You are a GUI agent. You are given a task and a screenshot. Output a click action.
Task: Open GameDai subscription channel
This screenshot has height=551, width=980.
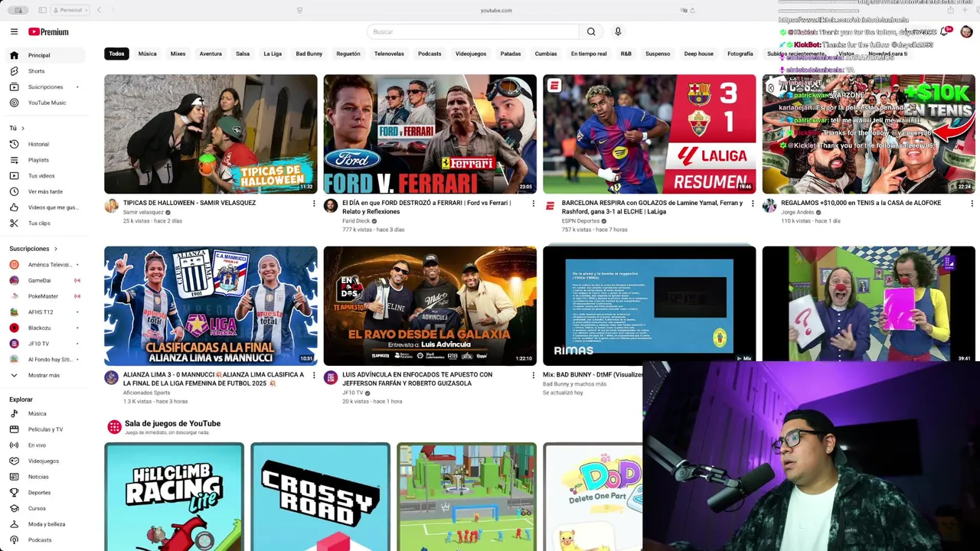[x=46, y=280]
